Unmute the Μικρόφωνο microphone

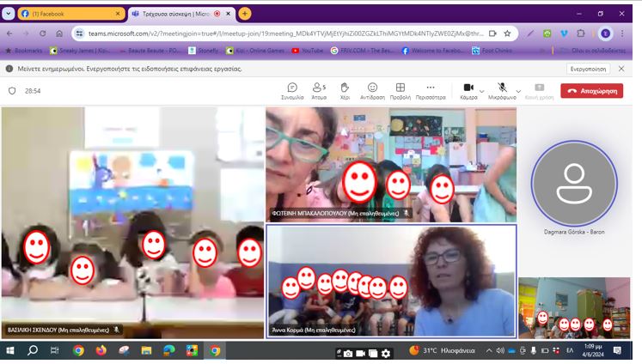click(x=502, y=89)
